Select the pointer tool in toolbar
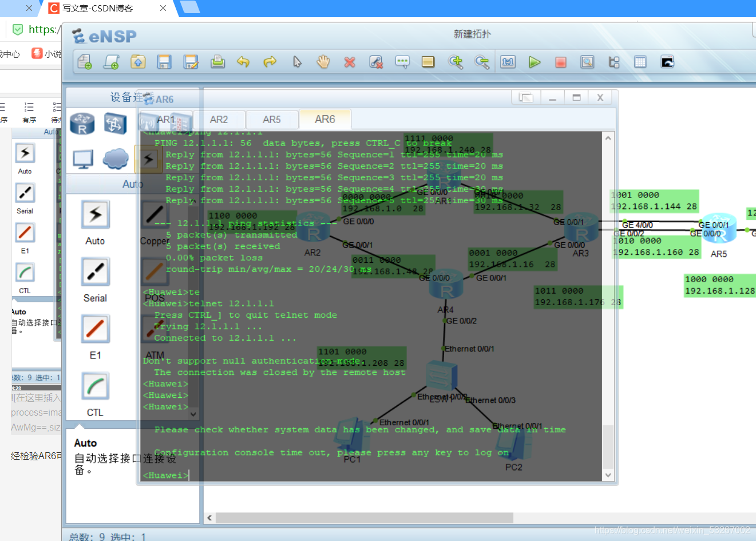This screenshot has height=541, width=756. click(x=297, y=62)
